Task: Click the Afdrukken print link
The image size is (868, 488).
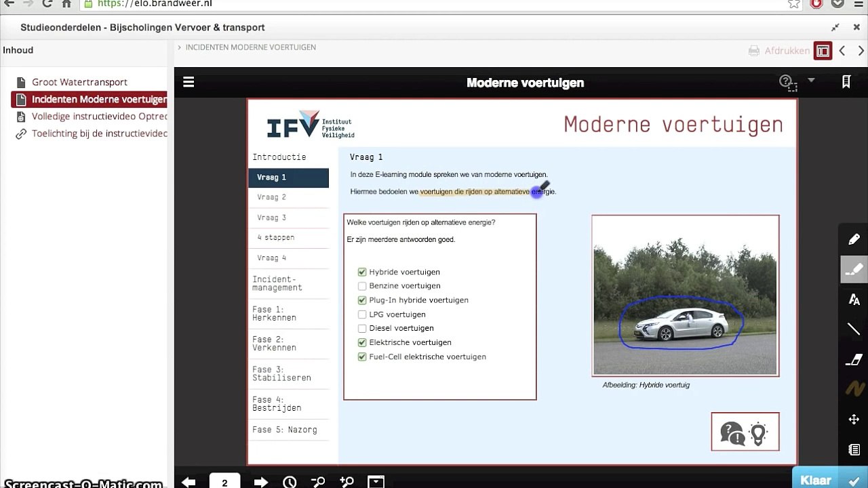Action: point(787,51)
